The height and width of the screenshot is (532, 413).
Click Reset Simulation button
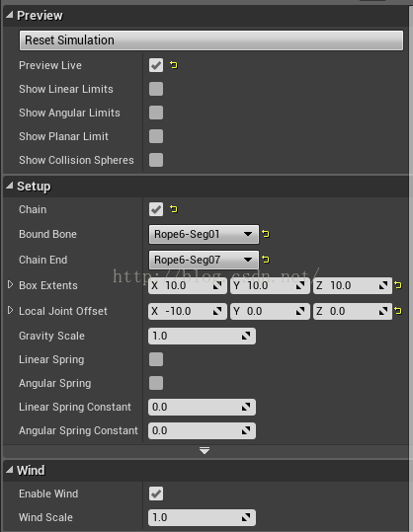[211, 40]
